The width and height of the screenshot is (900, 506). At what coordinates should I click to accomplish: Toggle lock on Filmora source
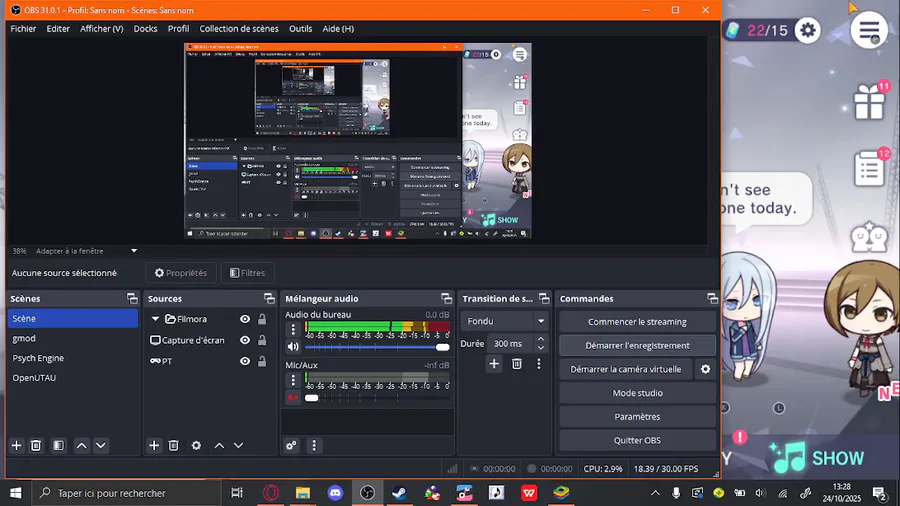pos(262,319)
